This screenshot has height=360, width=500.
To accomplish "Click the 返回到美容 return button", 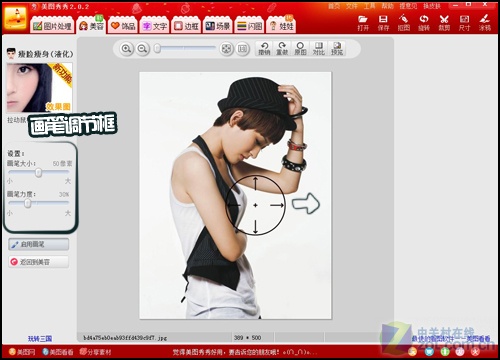I will 39,262.
